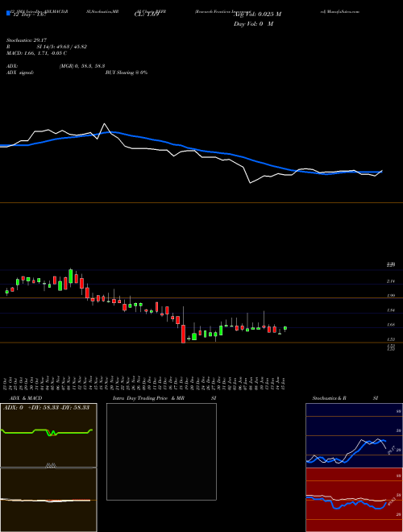Click the 'BUY Slowing @ 0%' signal text
This screenshot has height=532, width=403.
coord(127,73)
